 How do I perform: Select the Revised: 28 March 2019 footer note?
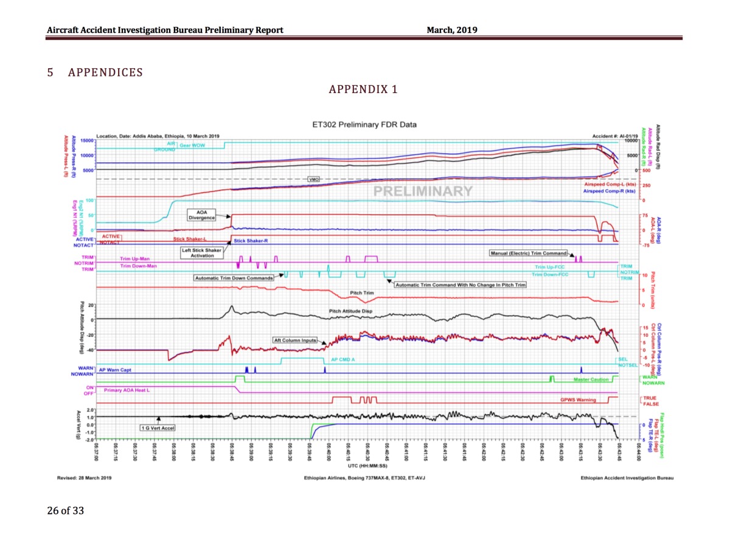coord(84,478)
